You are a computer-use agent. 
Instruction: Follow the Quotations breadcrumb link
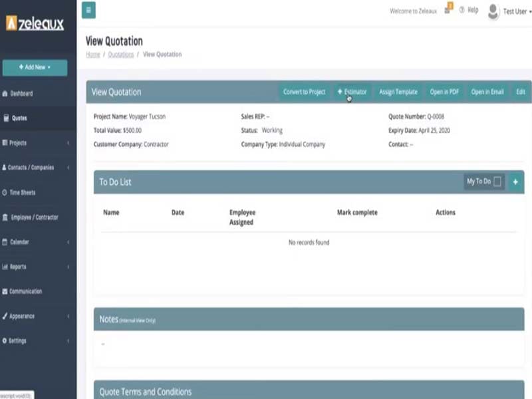(121, 55)
